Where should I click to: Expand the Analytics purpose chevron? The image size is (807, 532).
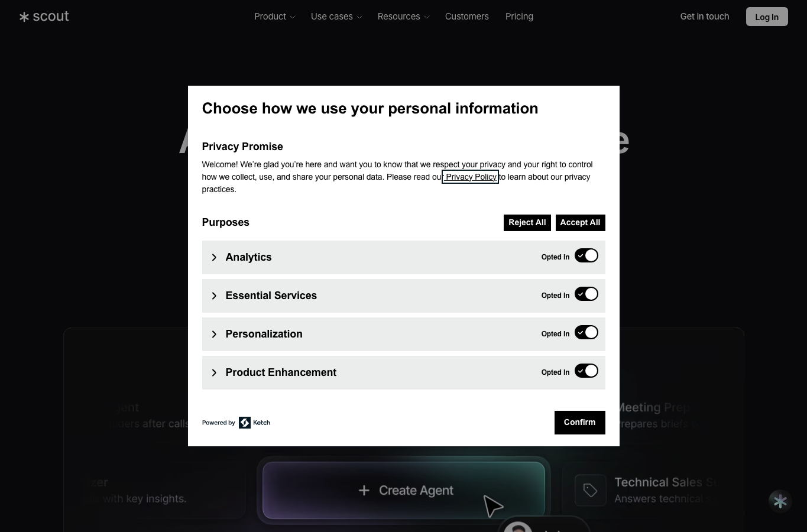[x=214, y=257]
